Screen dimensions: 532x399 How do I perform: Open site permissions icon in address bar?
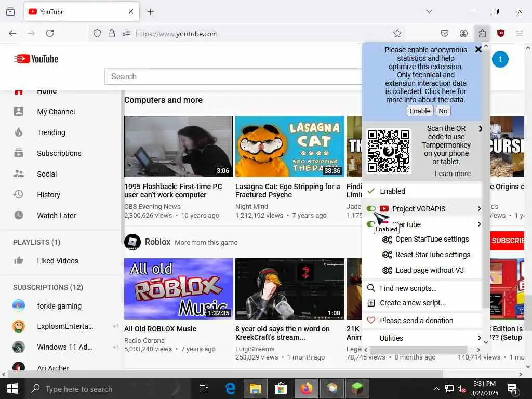tap(126, 33)
